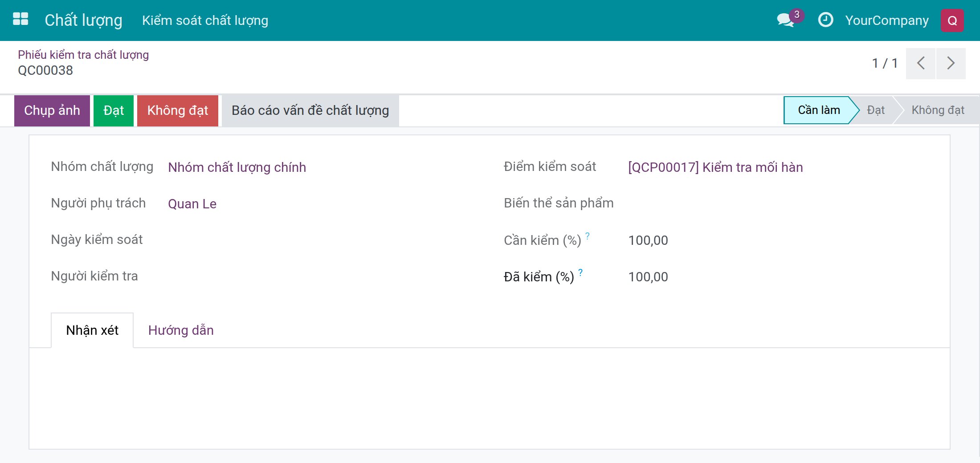Select the Không đạt status stage
980x463 pixels.
938,110
